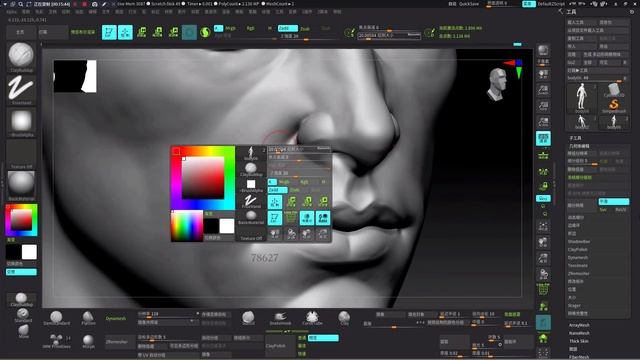This screenshot has width=640, height=360.
Task: Select the Flatten brush
Action: tap(88, 318)
